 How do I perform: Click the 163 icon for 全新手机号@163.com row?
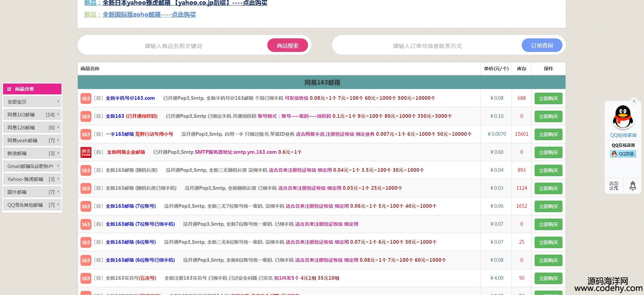pos(86,98)
